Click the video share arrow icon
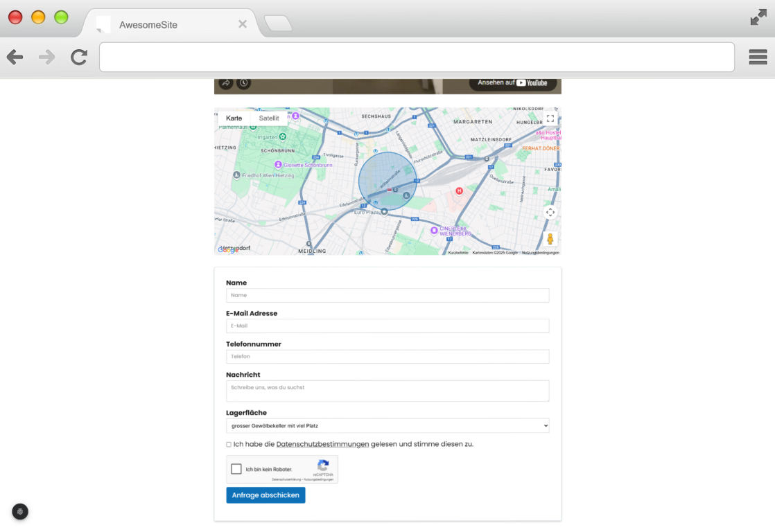 (x=226, y=83)
